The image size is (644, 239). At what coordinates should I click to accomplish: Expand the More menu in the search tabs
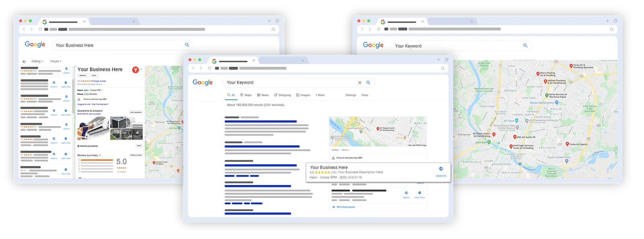click(320, 95)
